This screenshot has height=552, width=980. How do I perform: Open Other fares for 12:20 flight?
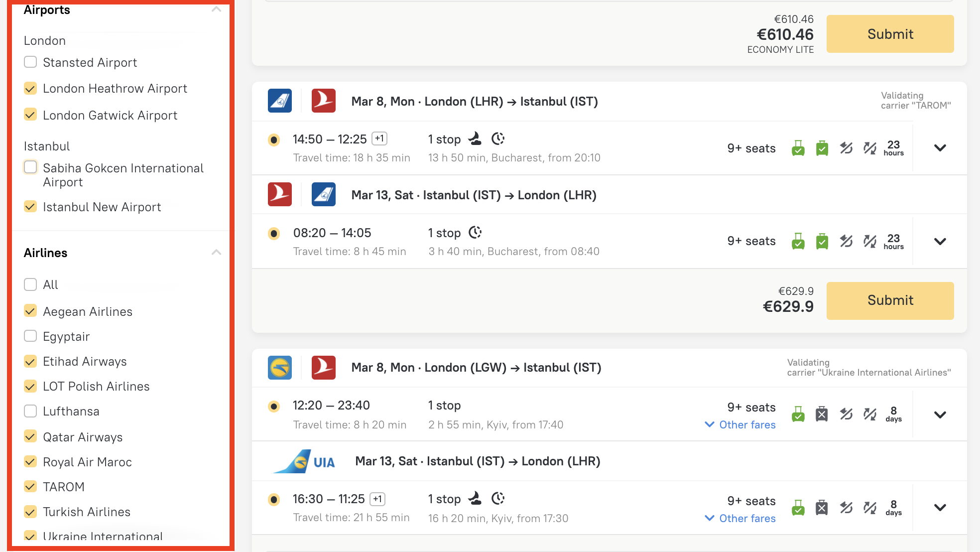point(740,425)
